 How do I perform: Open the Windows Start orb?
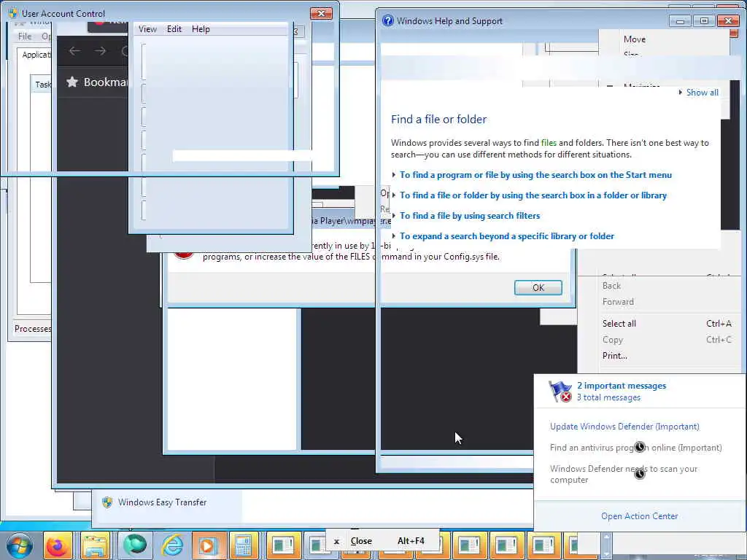pos(19,545)
